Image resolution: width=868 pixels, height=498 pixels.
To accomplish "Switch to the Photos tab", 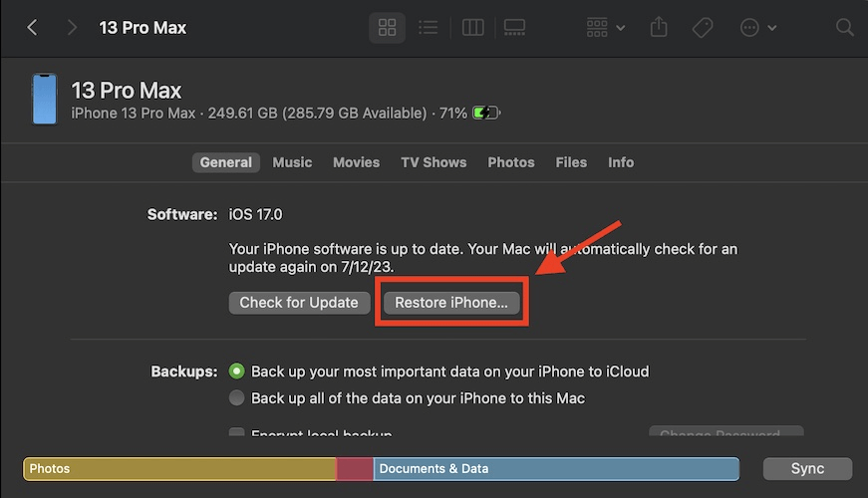I will 510,162.
